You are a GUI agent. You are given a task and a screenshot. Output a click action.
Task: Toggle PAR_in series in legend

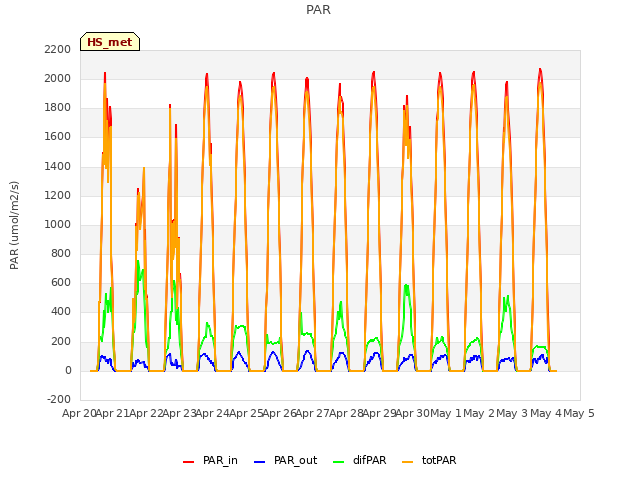(211, 460)
